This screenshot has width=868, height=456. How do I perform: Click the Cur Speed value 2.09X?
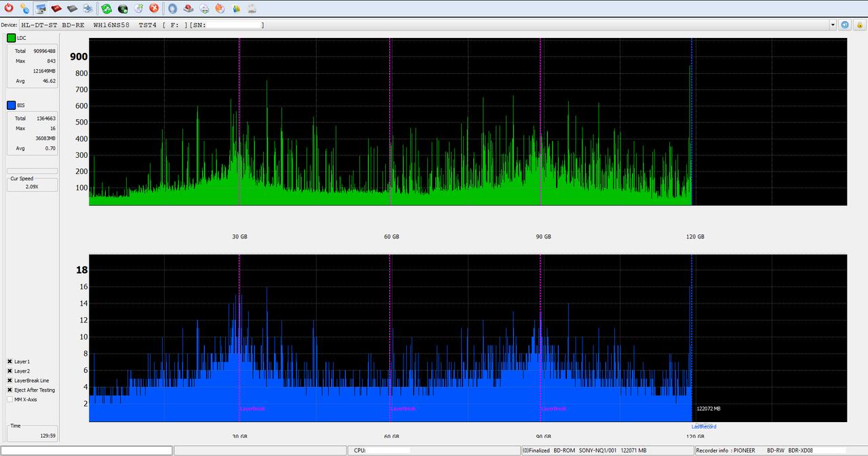pyautogui.click(x=32, y=186)
